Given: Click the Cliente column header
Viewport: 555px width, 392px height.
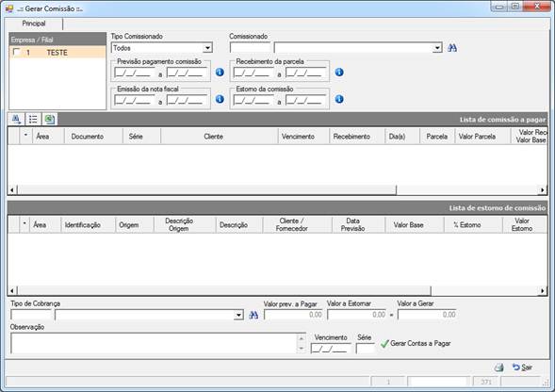Looking at the screenshot, I should point(220,137).
